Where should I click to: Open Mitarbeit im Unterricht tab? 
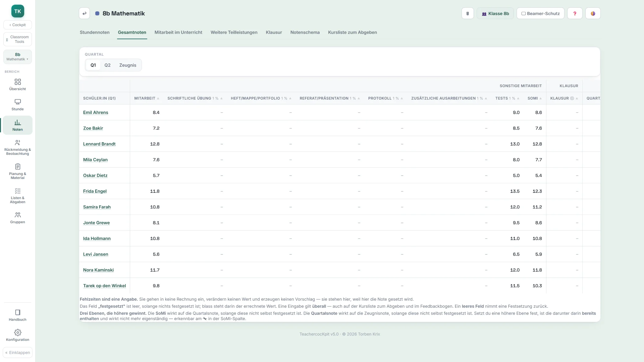tap(178, 32)
